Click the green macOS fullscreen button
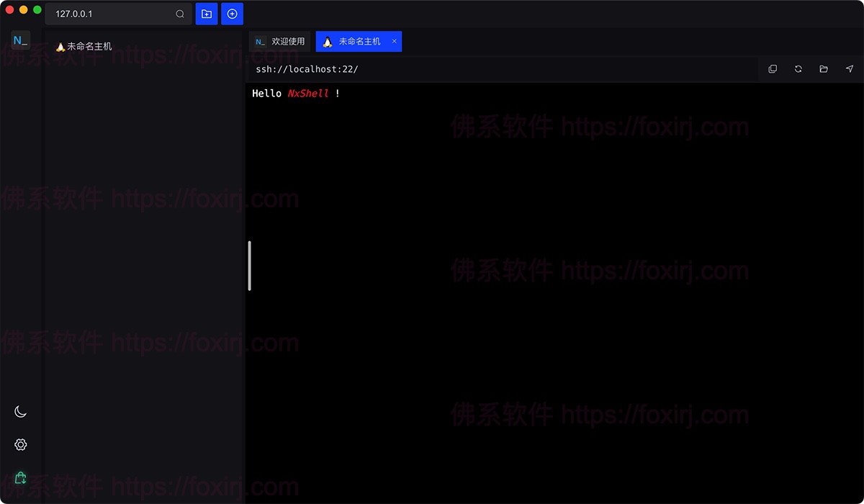 coord(37,10)
